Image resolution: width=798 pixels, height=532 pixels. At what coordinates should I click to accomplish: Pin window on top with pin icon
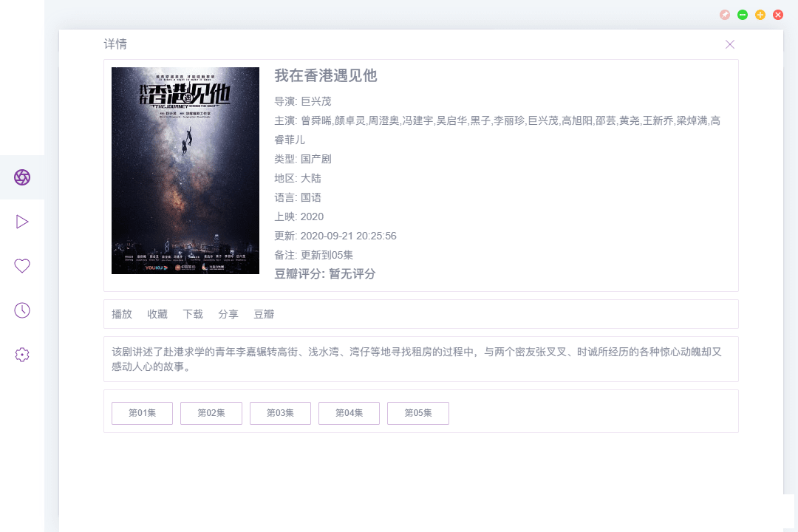(x=725, y=15)
